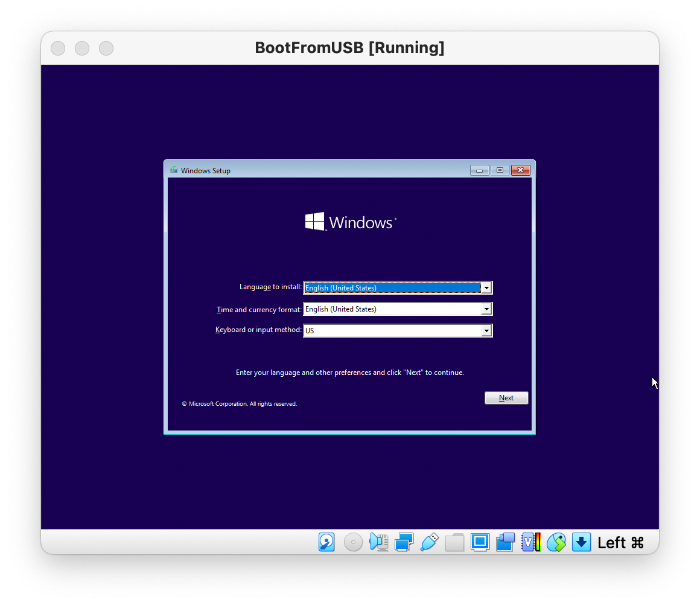Viewport: 700px width, 605px height.
Task: Click the optical disc drive status icon
Action: (353, 542)
